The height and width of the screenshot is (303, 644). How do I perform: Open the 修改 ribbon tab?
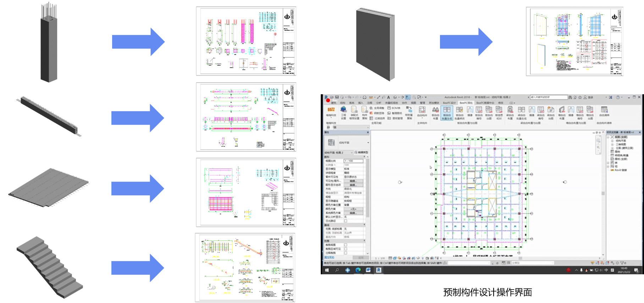coord(501,103)
